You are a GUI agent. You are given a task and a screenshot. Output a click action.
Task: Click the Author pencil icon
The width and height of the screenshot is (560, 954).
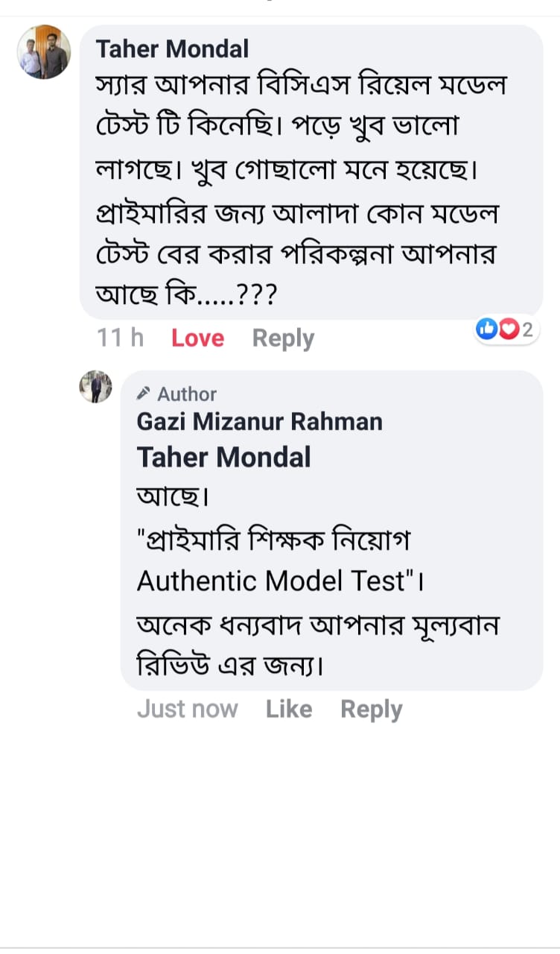point(144,394)
